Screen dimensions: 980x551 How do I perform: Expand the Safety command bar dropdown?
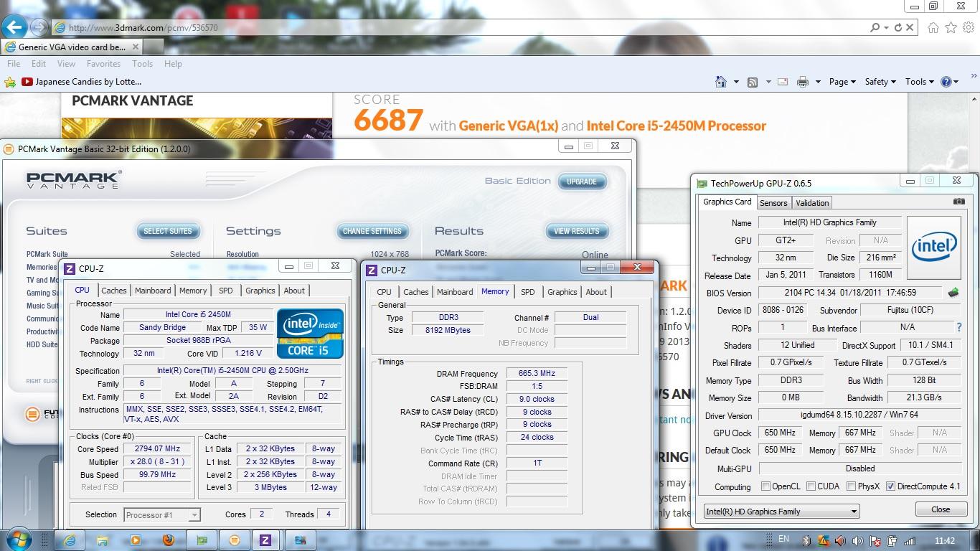[880, 82]
